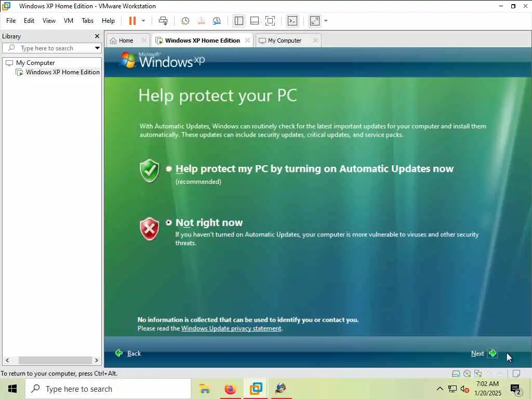Image resolution: width=532 pixels, height=399 pixels.
Task: Choose turn on Automatic Updates now option
Action: pyautogui.click(x=169, y=169)
